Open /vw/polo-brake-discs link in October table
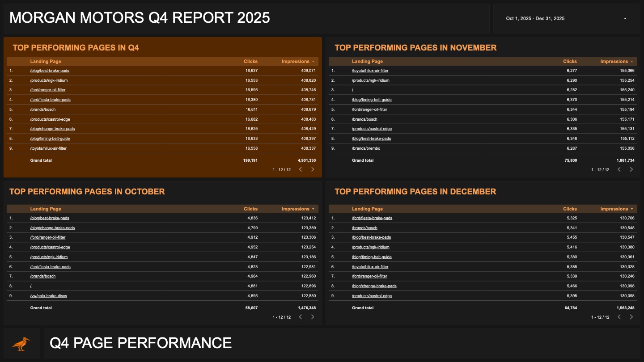 48,296
